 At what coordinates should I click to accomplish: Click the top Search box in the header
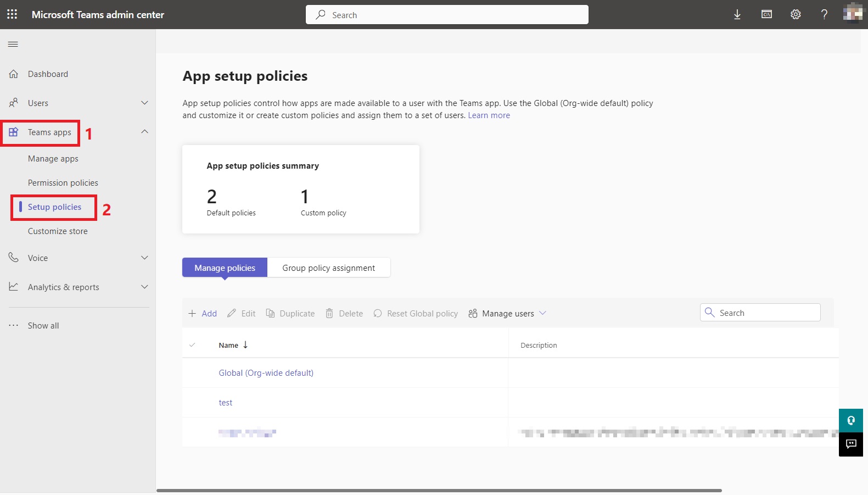447,15
